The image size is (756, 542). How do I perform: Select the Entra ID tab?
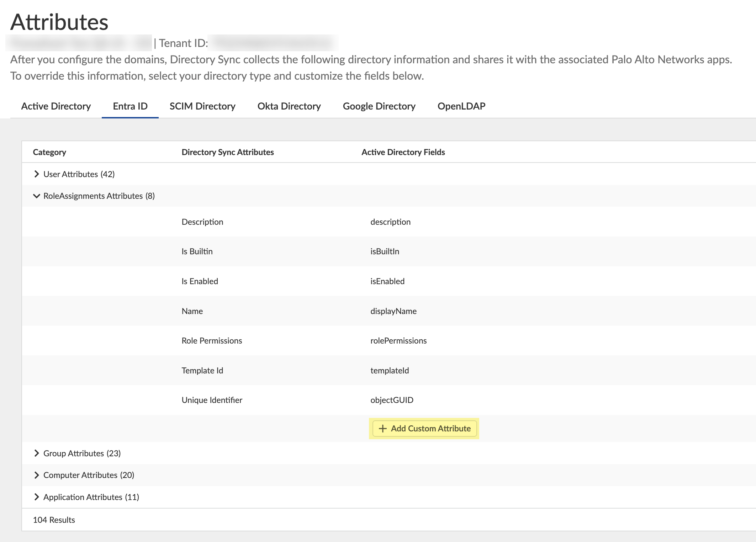[x=130, y=106]
